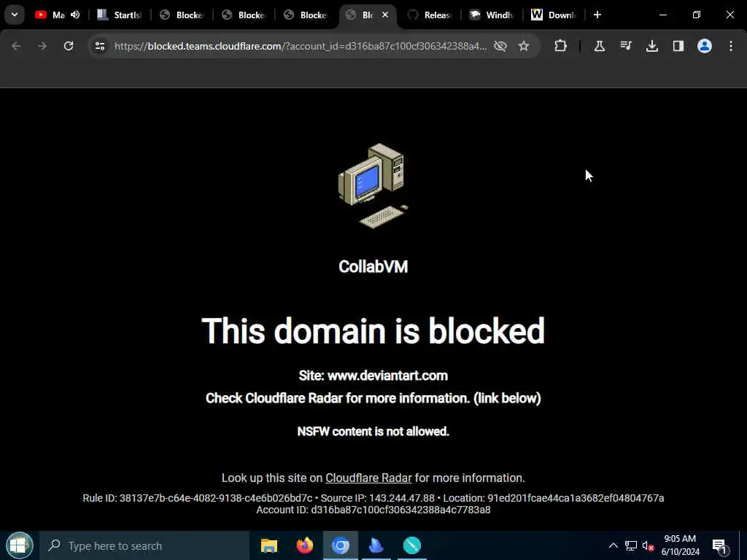Reload the blocked page
The height and width of the screenshot is (560, 747).
[x=69, y=46]
